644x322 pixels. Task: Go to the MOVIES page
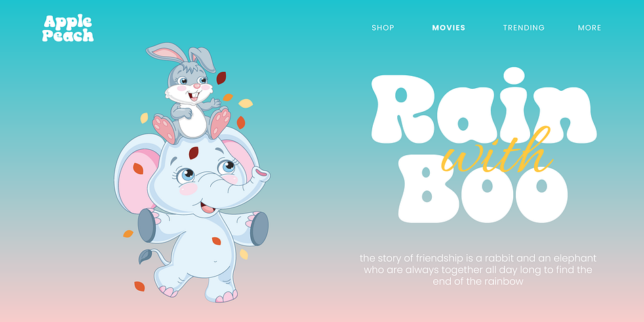(449, 28)
